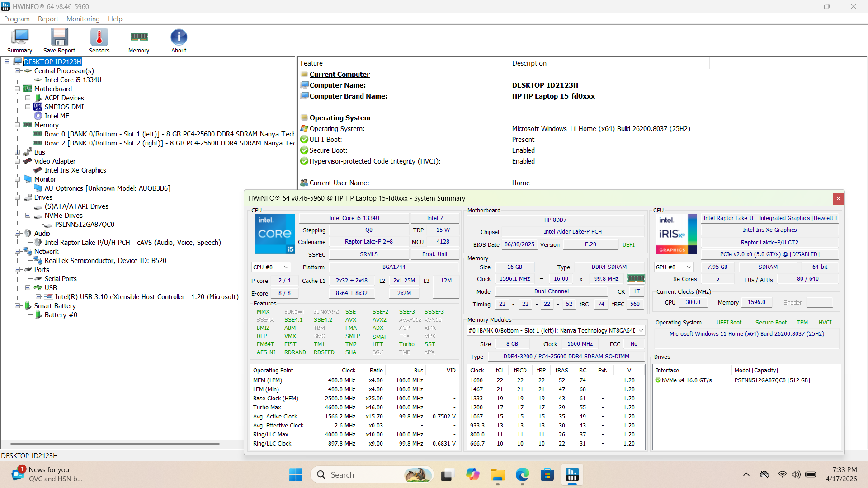Open the Program menu
This screenshot has width=868, height=488.
tap(17, 19)
